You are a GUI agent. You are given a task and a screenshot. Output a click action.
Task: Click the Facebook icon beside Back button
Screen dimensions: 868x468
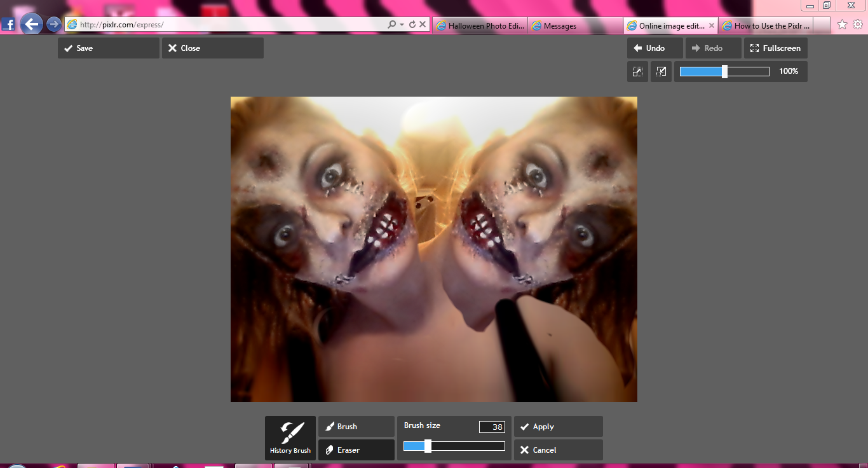[x=9, y=25]
